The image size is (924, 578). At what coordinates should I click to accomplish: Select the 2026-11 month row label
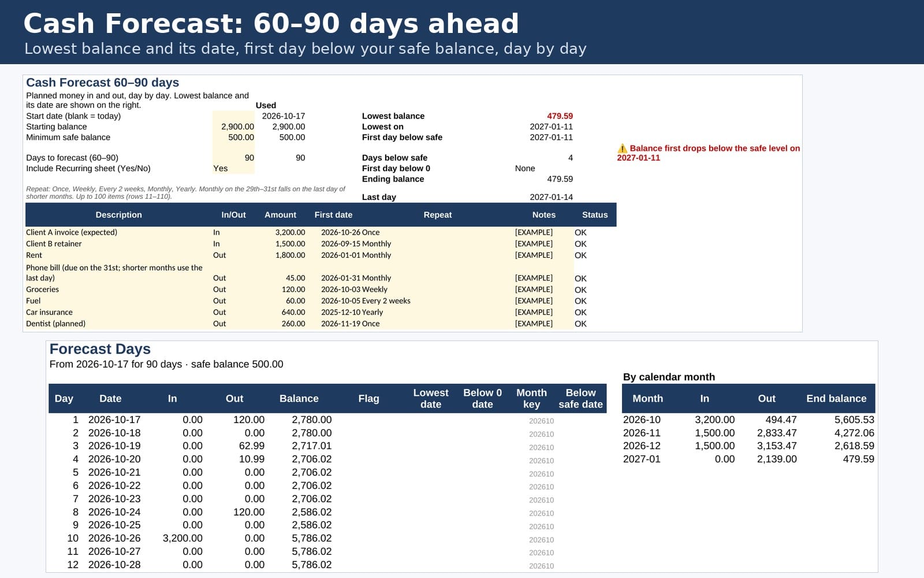642,433
